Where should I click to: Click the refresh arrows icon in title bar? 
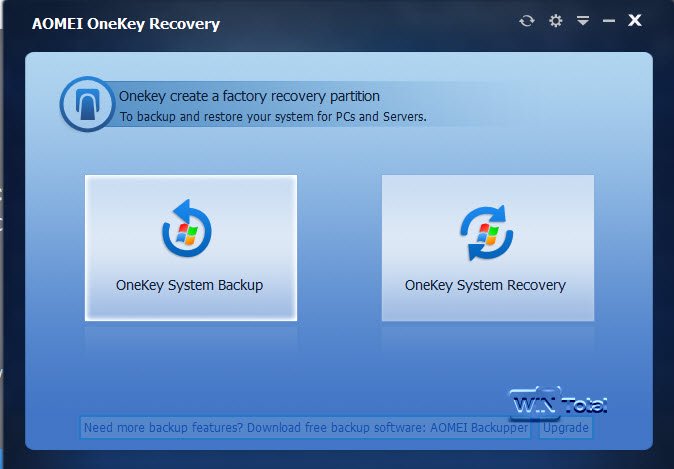[x=527, y=21]
